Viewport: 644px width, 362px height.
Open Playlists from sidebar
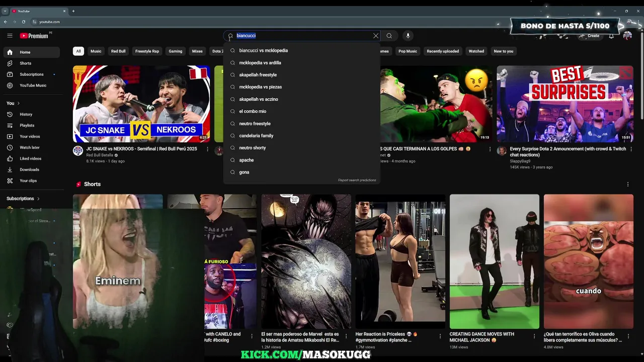[x=31, y=125]
